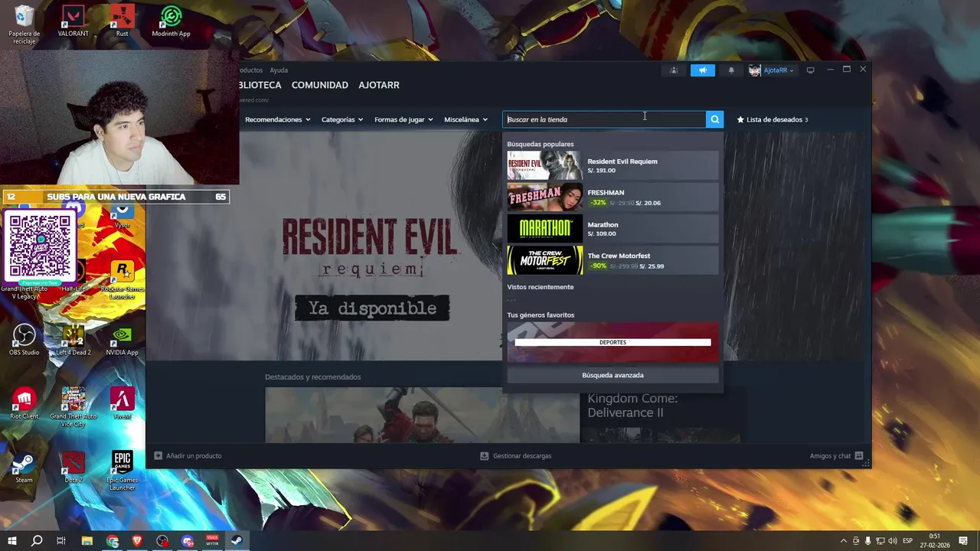980x551 pixels.
Task: Open Task View in the taskbar
Action: click(61, 541)
